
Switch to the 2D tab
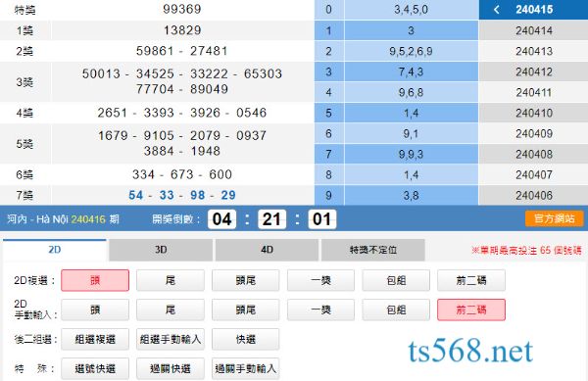pyautogui.click(x=55, y=250)
